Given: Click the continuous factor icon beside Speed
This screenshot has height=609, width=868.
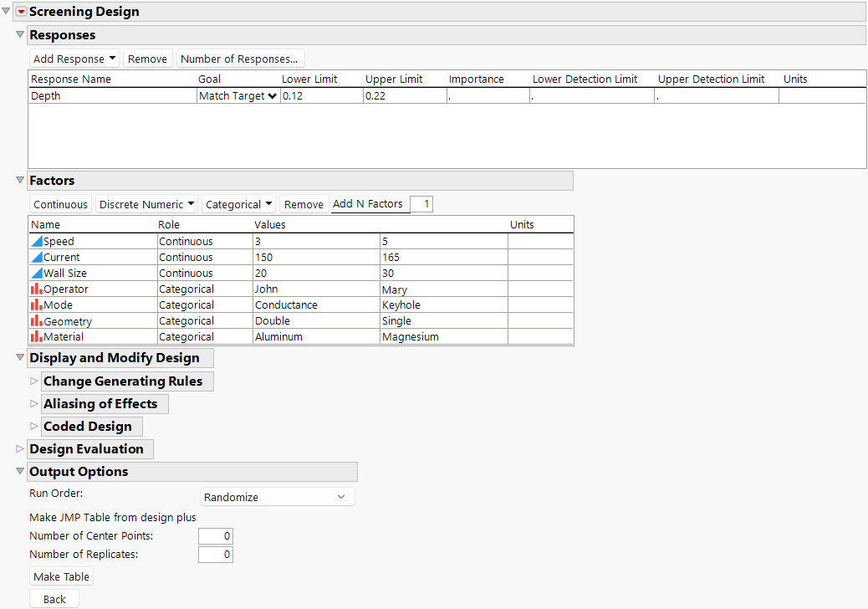Looking at the screenshot, I should click(37, 241).
